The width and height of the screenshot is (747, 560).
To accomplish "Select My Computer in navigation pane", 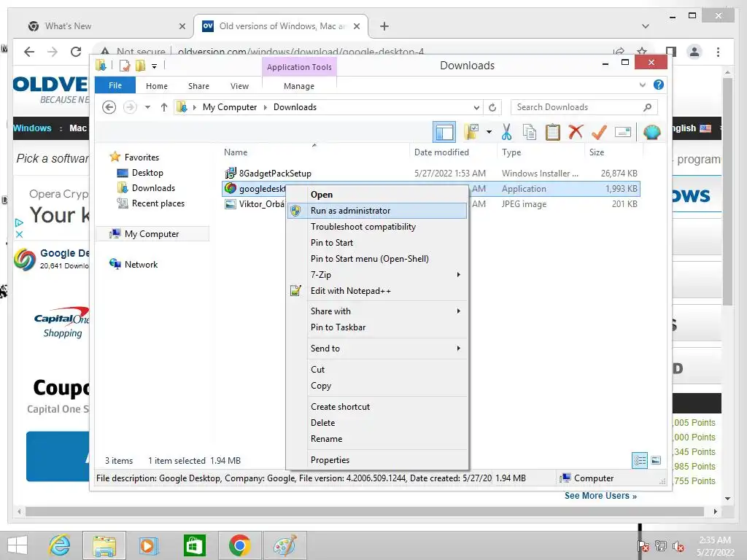I will [x=152, y=234].
